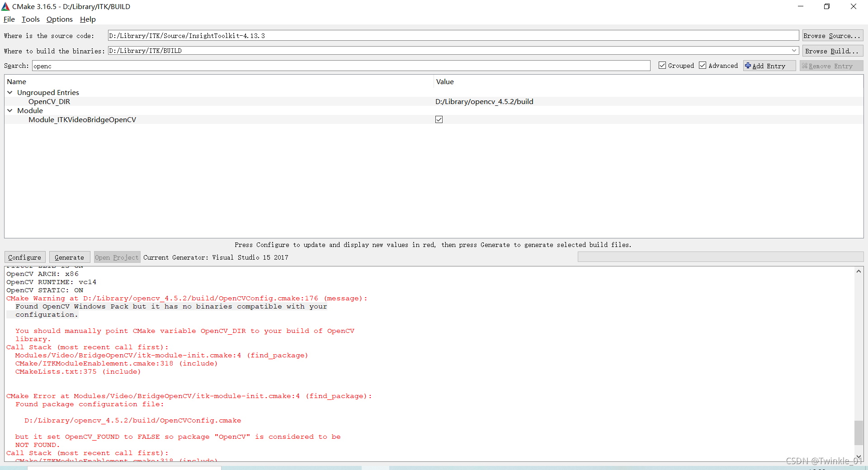Click the 'CMake Warning at' log line
Screen dimensions: 868x470
(187, 298)
